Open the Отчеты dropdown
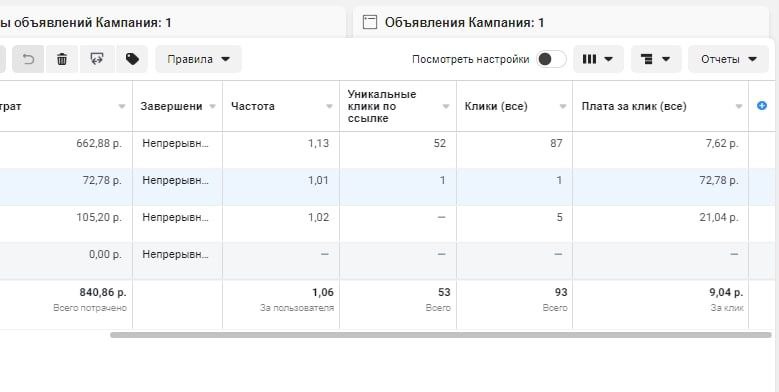 (x=728, y=59)
